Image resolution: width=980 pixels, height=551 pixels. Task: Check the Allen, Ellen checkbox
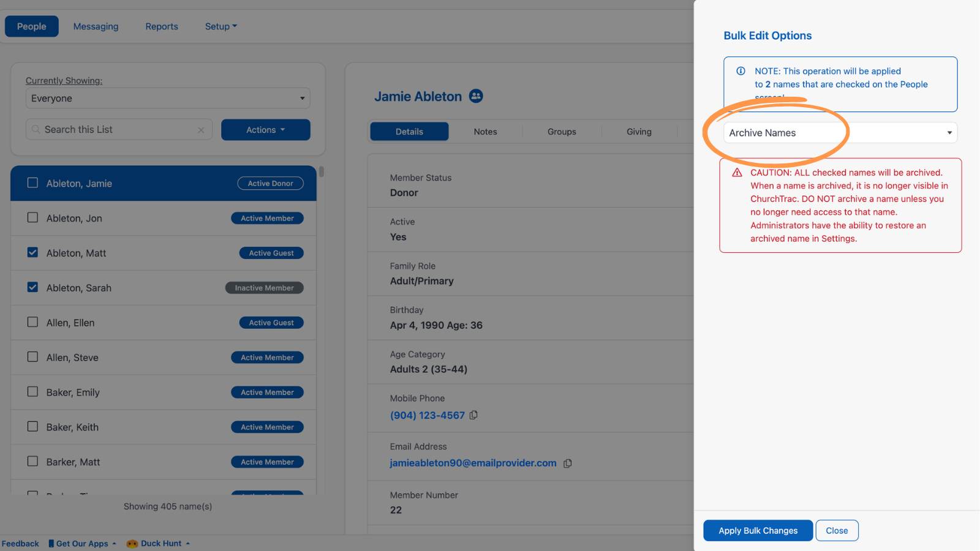[x=32, y=322]
